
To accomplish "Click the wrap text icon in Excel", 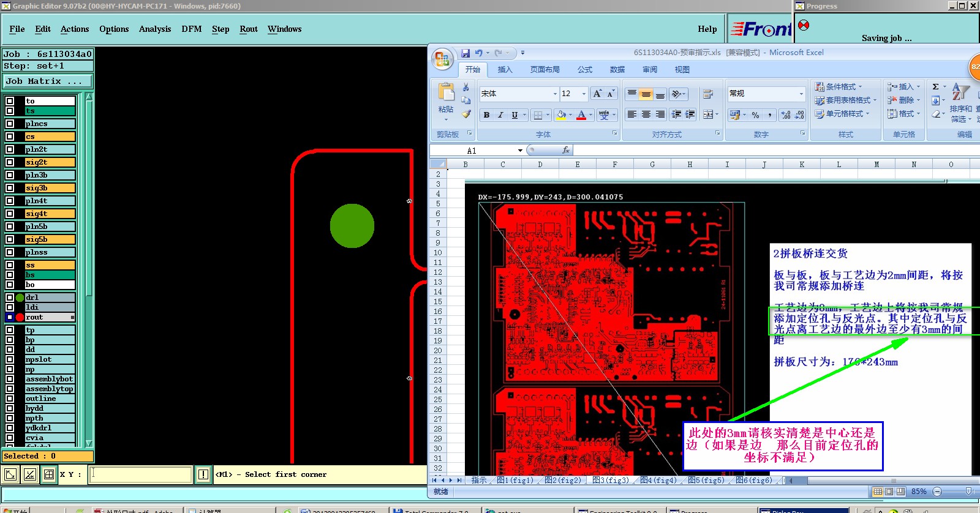I will tap(708, 94).
